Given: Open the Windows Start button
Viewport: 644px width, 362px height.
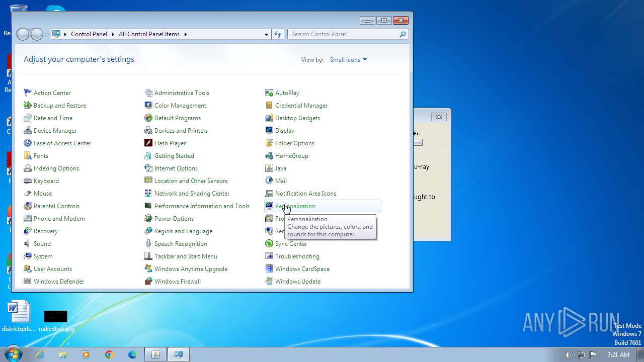Looking at the screenshot, I should click(13, 354).
